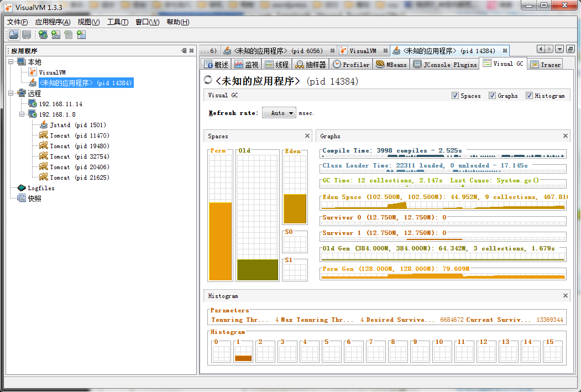Collapse the 远程 tree node
The width and height of the screenshot is (581, 392).
point(11,93)
